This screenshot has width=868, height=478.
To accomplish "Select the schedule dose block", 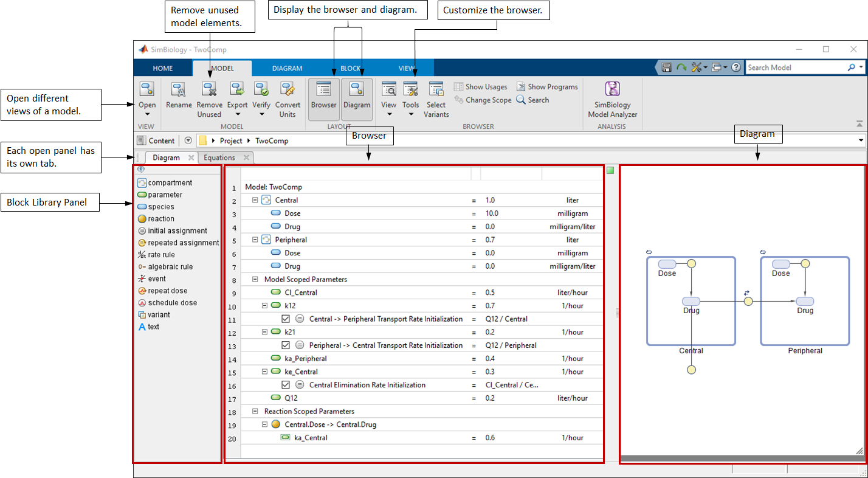I will 167,303.
